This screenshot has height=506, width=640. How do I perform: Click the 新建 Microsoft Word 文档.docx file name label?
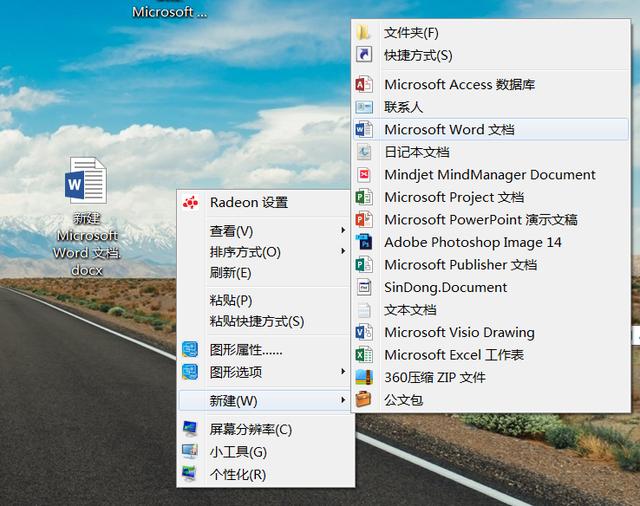[86, 244]
